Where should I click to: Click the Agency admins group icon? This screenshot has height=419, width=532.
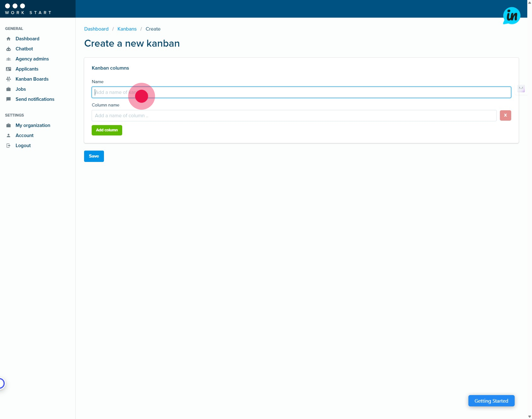tap(9, 59)
